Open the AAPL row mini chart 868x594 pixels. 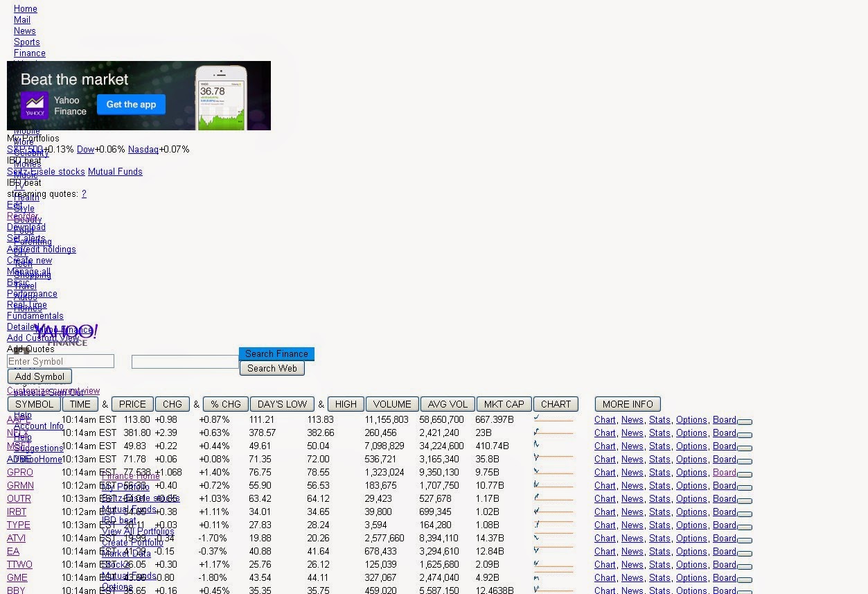click(553, 419)
